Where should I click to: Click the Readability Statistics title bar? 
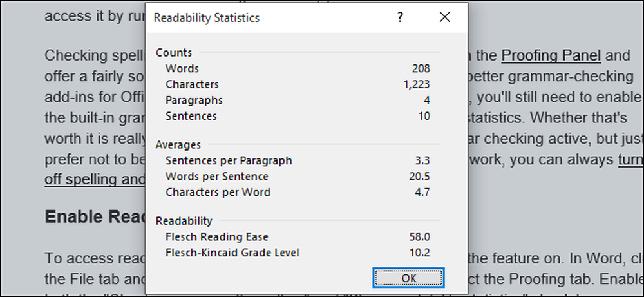pyautogui.click(x=258, y=19)
